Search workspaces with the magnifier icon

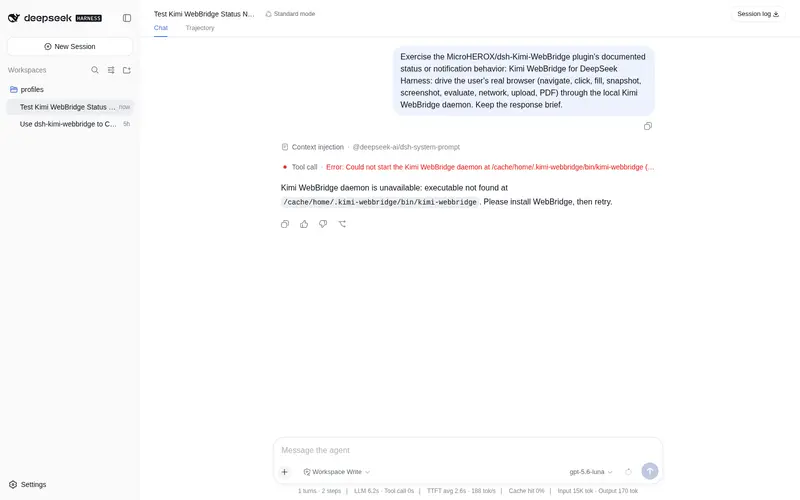(95, 70)
